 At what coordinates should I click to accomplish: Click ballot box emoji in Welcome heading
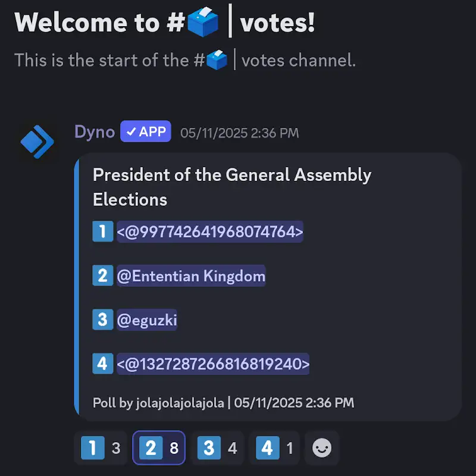(203, 23)
